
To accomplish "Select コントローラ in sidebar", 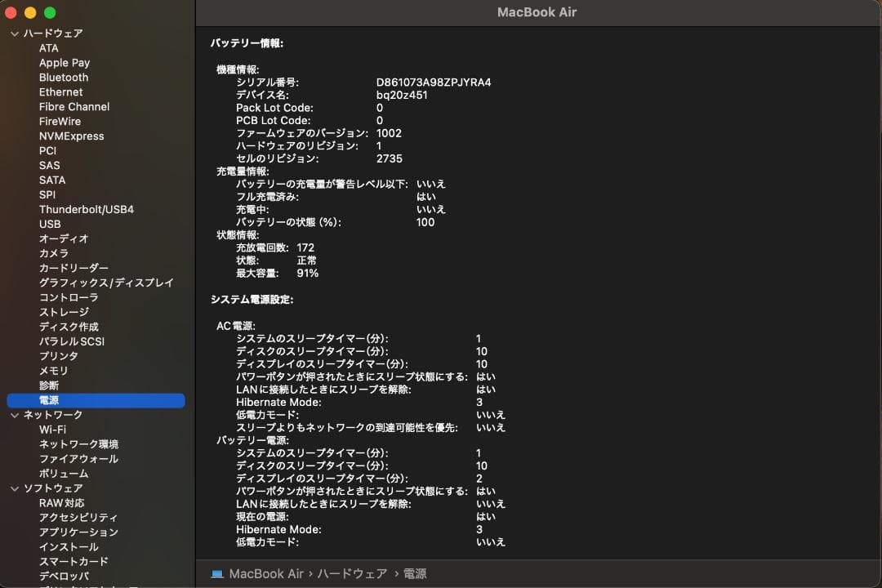I will (69, 297).
